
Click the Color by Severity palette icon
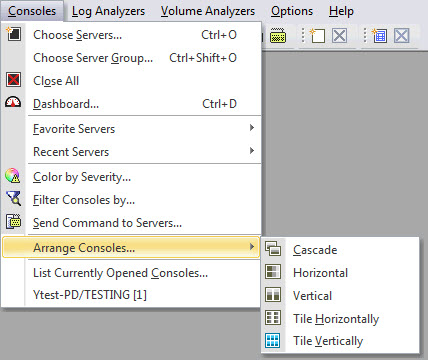point(13,176)
